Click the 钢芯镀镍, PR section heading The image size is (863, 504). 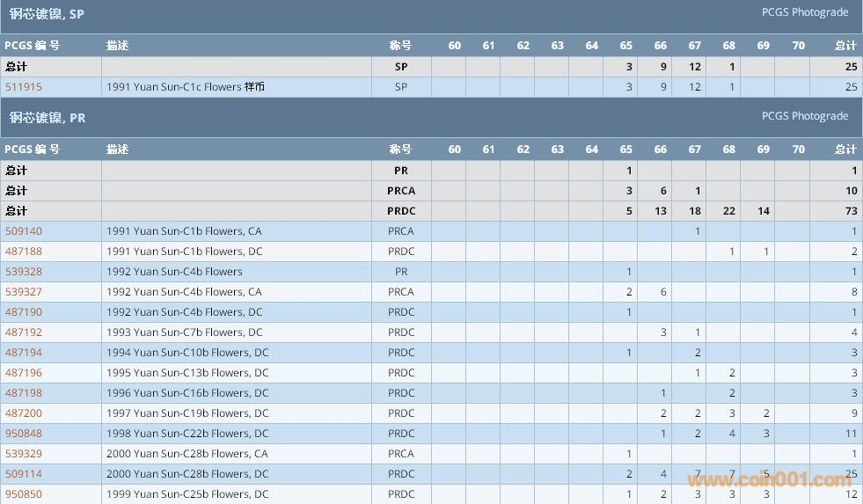tap(48, 118)
